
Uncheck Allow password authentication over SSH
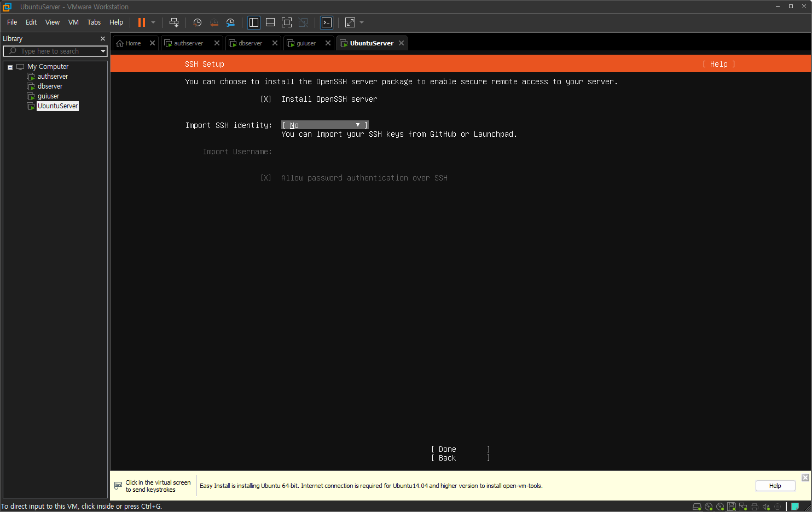[266, 178]
